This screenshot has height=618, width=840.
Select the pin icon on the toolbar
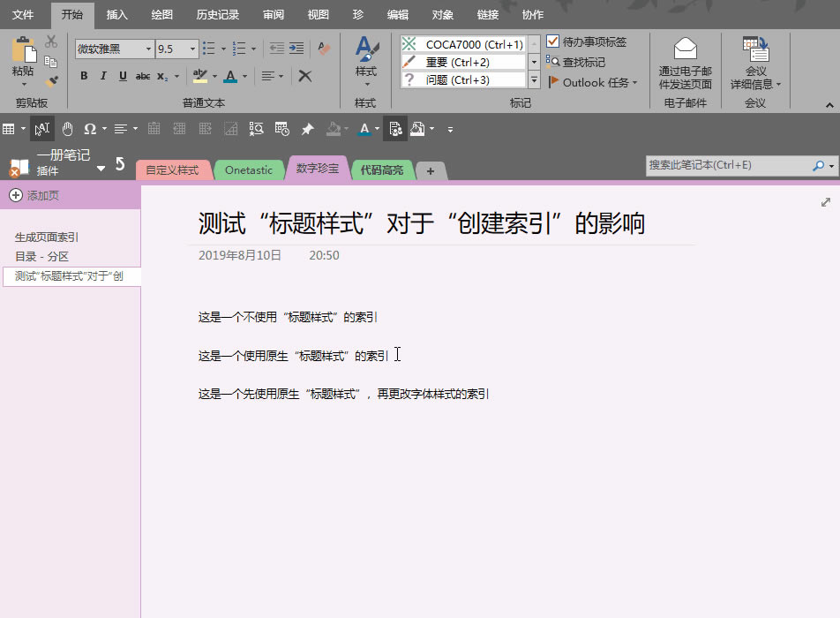click(308, 128)
